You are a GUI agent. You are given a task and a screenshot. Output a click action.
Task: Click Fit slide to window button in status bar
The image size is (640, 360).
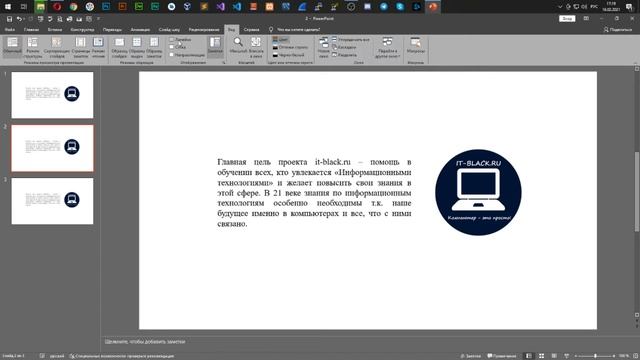point(635,356)
